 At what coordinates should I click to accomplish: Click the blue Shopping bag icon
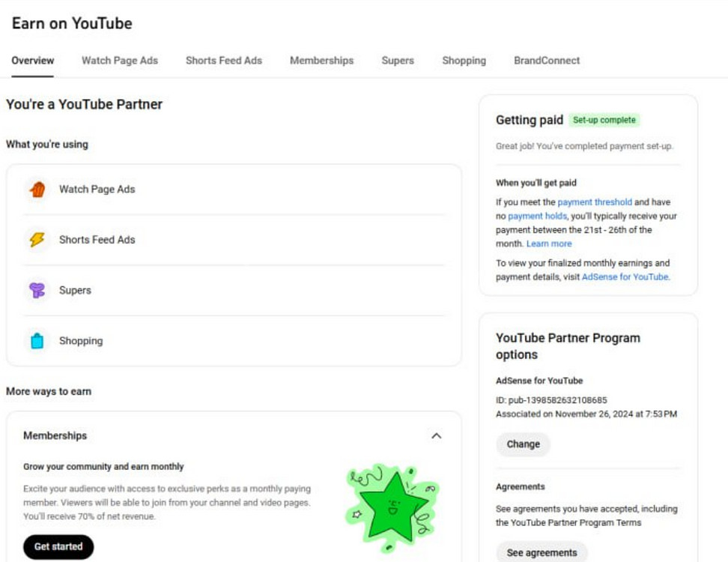(37, 341)
